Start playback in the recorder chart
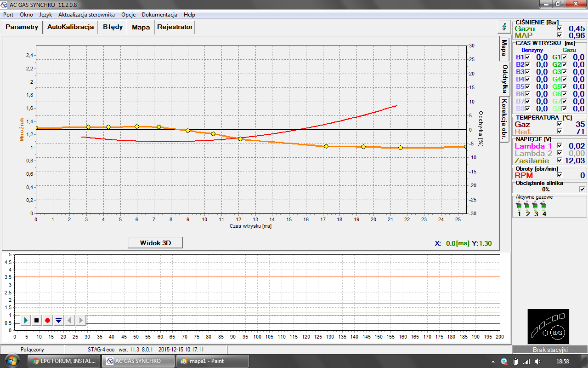Screen dimensions: 588x368 [26, 320]
